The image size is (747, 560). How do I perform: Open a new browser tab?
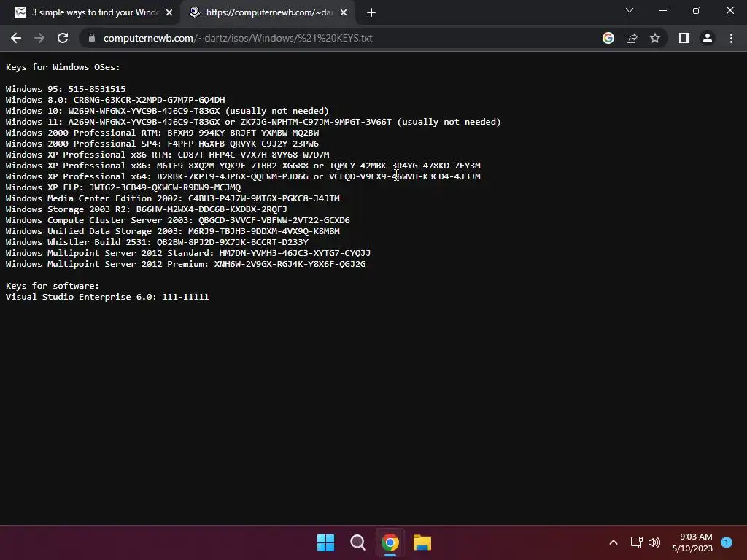[371, 12]
